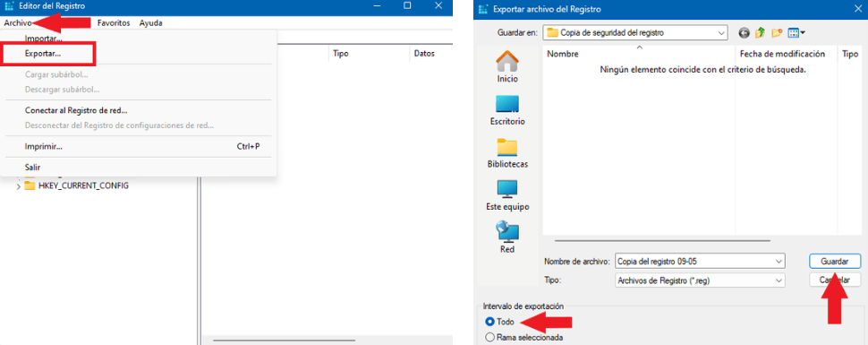Open Red in places bar
The image size is (868, 345).
click(x=507, y=237)
